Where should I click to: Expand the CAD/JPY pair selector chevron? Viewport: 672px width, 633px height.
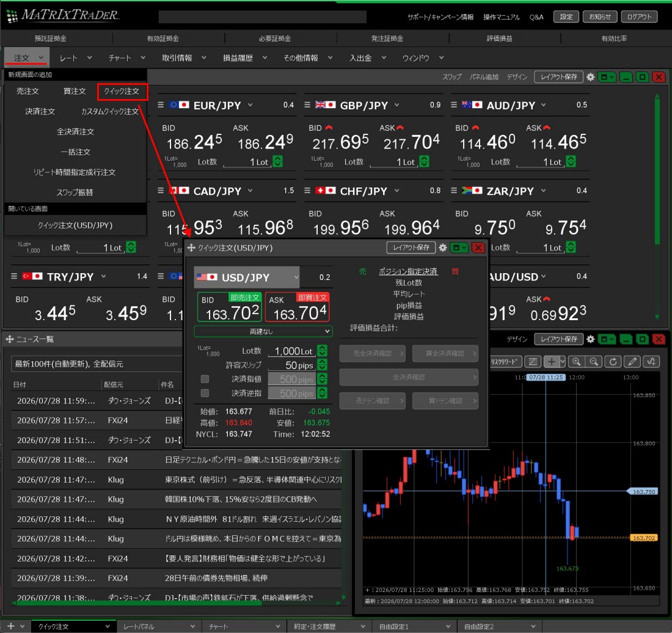(x=250, y=191)
